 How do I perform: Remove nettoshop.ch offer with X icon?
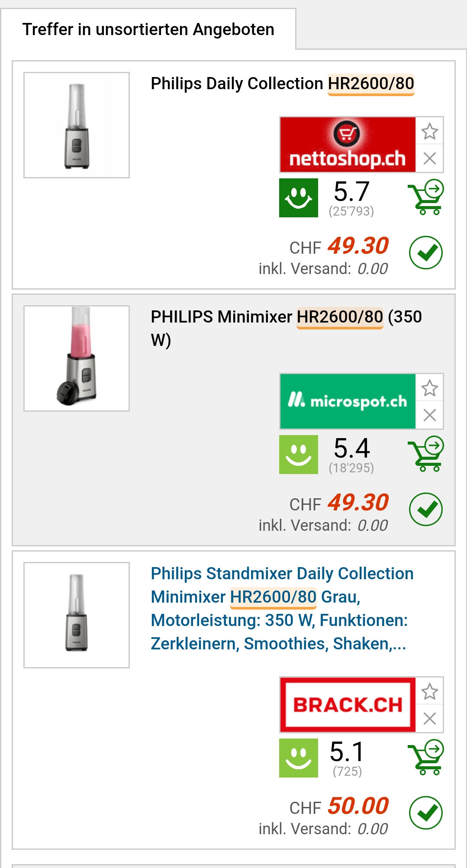pos(429,158)
